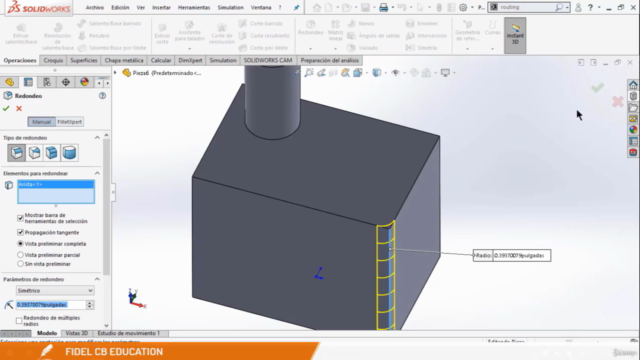Open the DimXpertManager crosshair tab
This screenshot has height=360, width=640.
tap(66, 82)
